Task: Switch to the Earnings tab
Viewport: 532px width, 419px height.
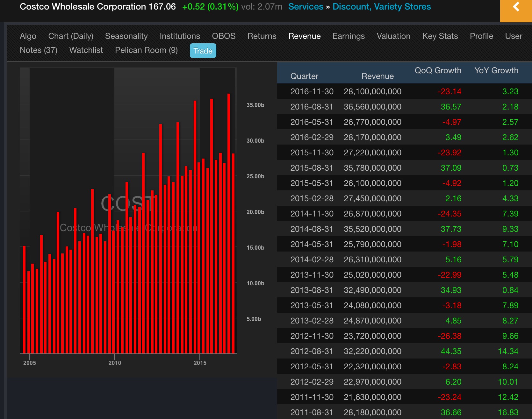Action: pyautogui.click(x=349, y=36)
